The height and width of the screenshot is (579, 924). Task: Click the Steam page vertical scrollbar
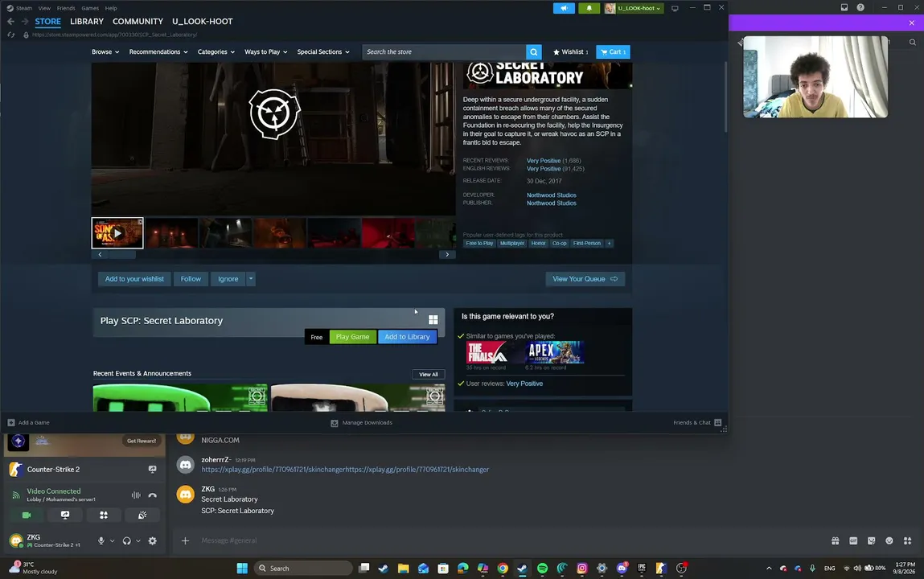click(725, 97)
